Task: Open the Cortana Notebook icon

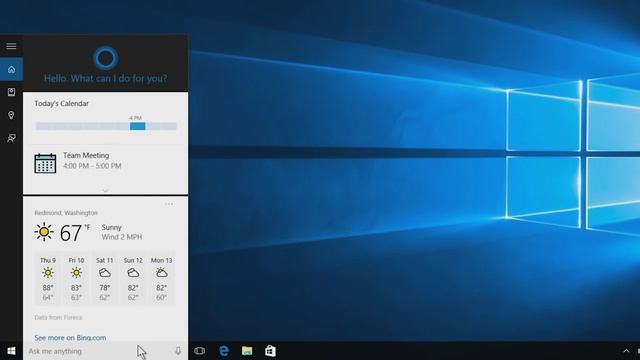Action: point(11,92)
